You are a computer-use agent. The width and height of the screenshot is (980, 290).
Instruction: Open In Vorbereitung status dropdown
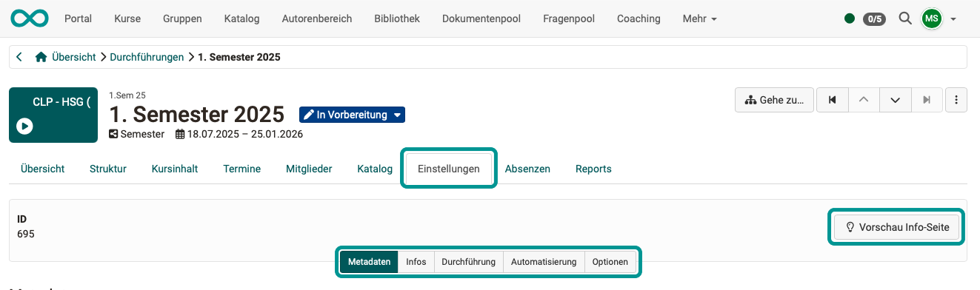352,115
